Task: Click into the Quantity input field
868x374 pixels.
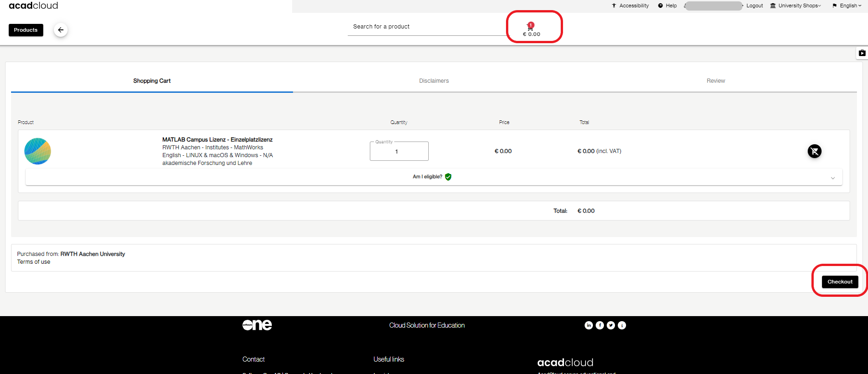Action: pos(399,152)
